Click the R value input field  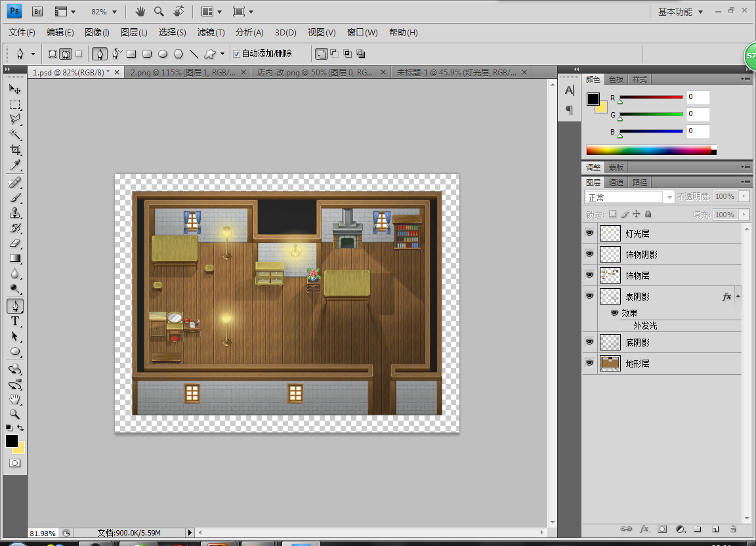697,97
